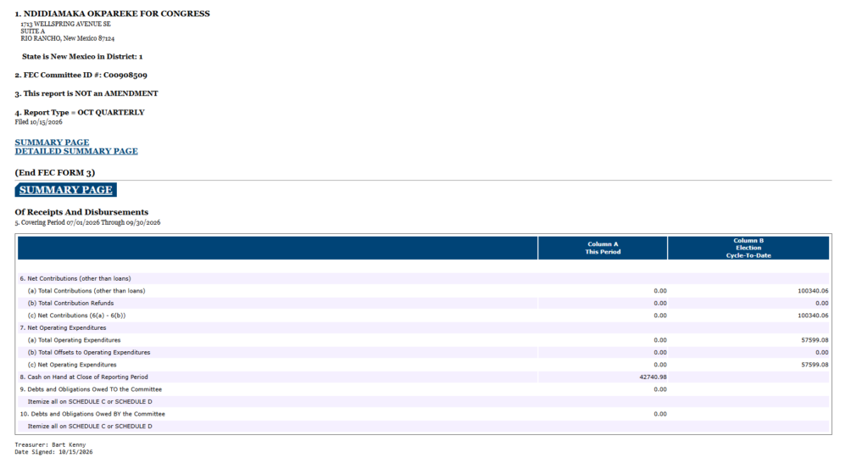Select the FEC Committee ID C00908509 line
Viewport: 868px width, 458px height.
pyautogui.click(x=81, y=75)
